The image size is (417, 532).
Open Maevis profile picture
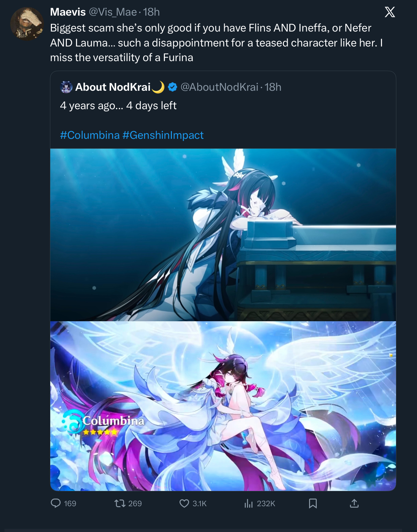point(27,24)
